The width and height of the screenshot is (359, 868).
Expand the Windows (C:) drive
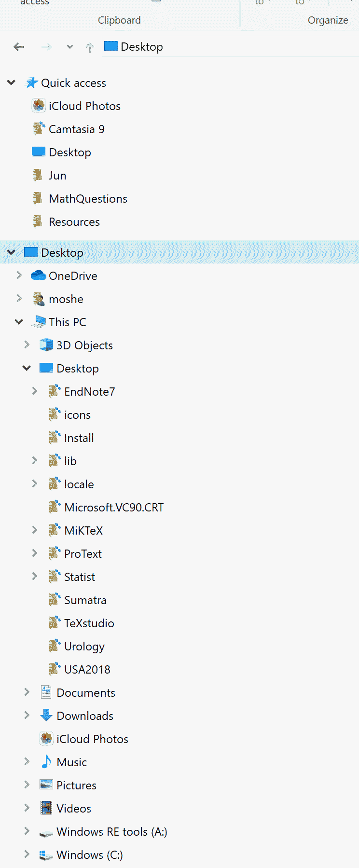pyautogui.click(x=27, y=854)
